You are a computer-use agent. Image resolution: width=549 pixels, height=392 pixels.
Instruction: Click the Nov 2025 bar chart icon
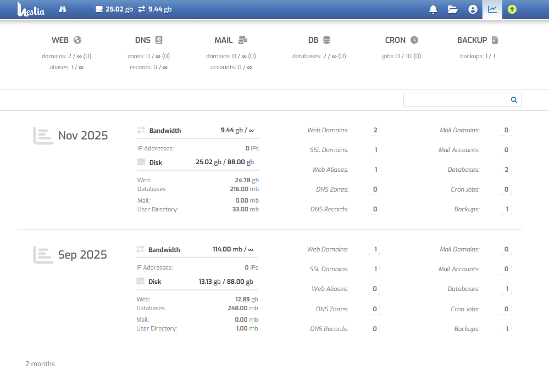43,136
